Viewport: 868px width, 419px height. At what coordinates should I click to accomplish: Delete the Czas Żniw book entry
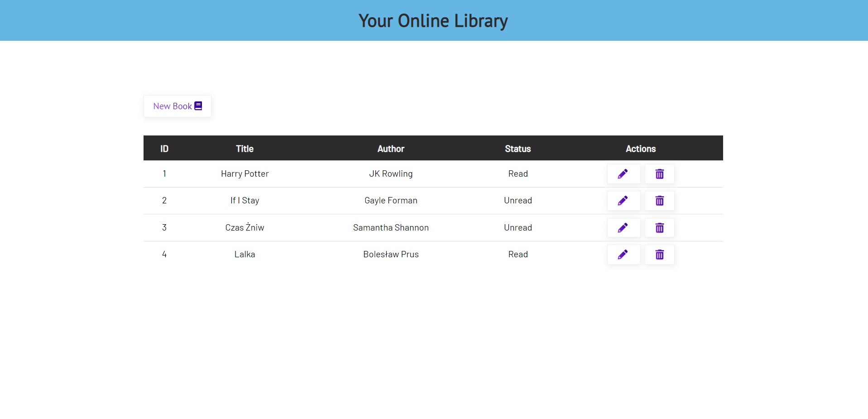pos(659,227)
